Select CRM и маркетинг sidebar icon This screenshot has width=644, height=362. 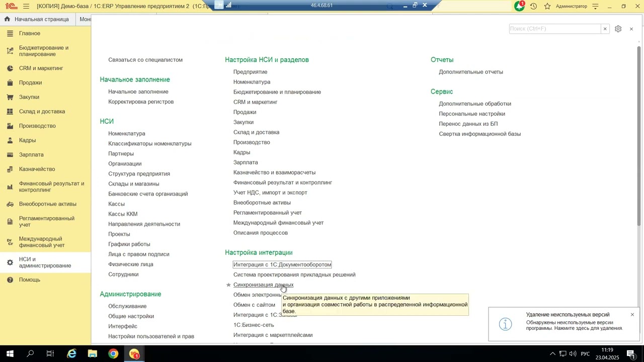10,68
